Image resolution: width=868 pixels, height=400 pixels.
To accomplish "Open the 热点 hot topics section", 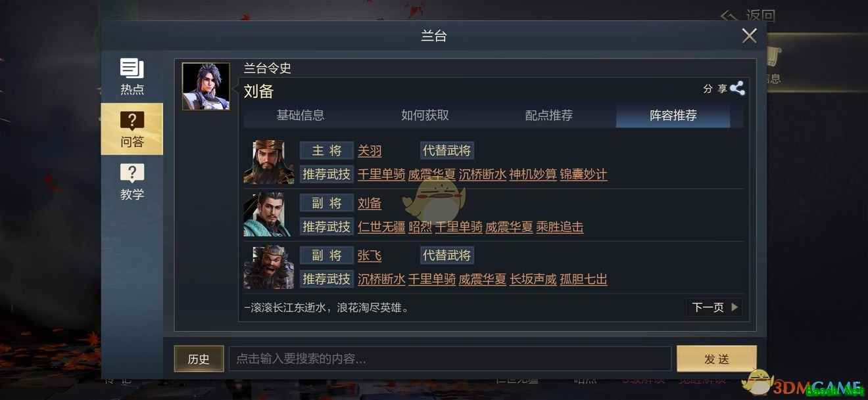I will pos(132,77).
